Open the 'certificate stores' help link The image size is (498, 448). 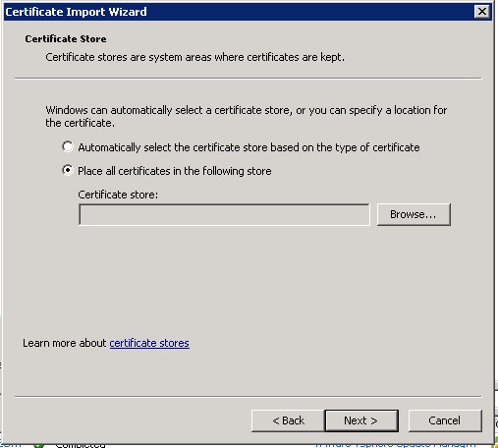click(149, 343)
